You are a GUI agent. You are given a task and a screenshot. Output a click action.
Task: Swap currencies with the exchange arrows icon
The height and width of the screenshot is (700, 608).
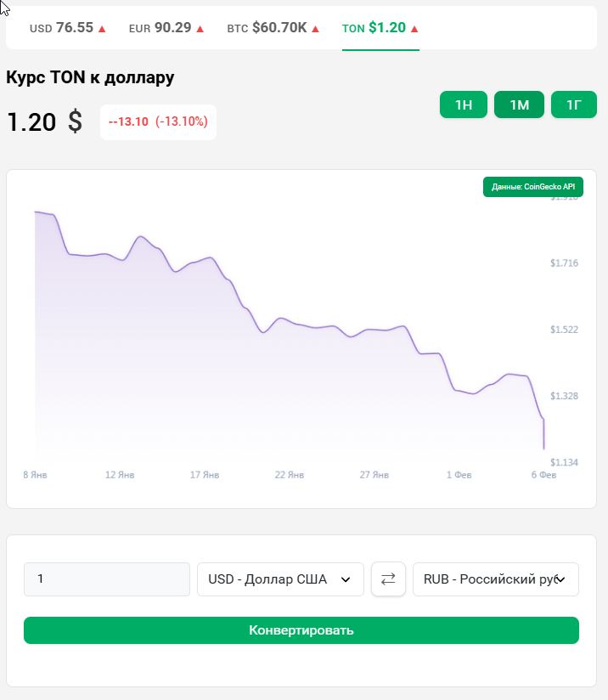click(x=388, y=579)
